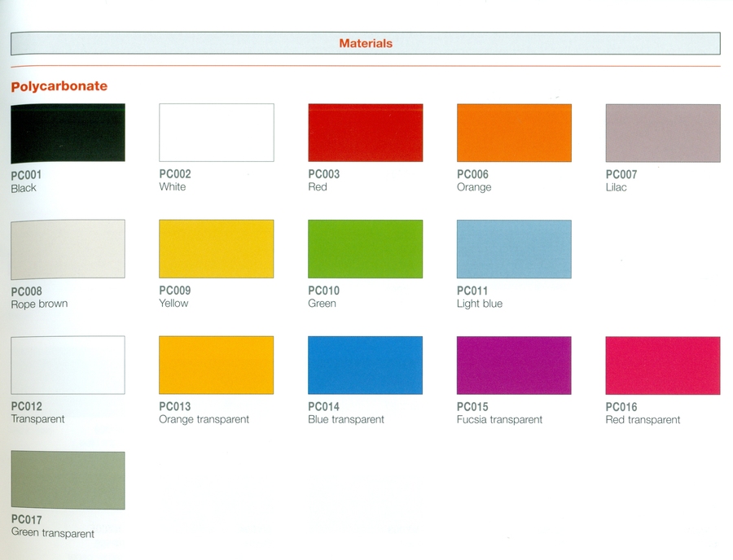Viewport: 733px width, 560px height.
Task: Click the 'White' color name
Action: (173, 187)
